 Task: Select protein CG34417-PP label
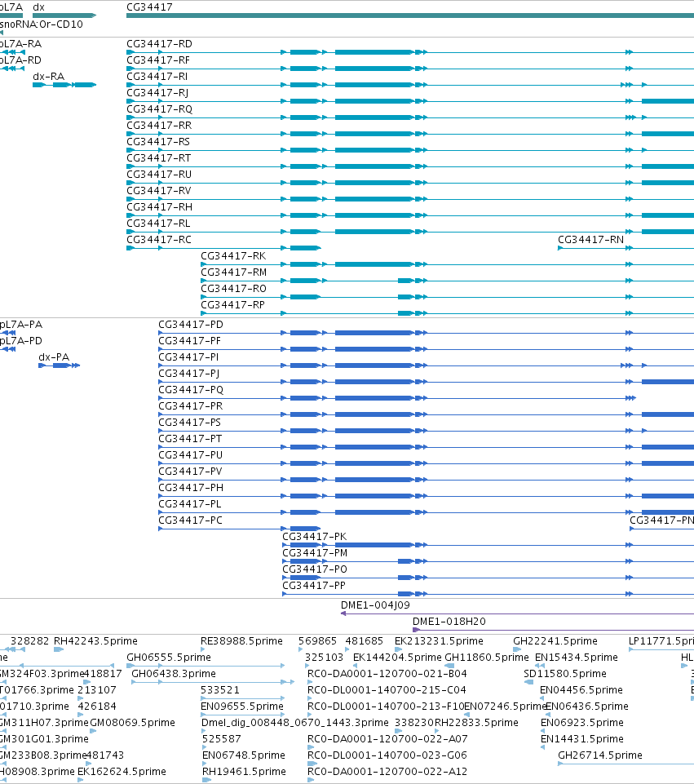(x=314, y=586)
